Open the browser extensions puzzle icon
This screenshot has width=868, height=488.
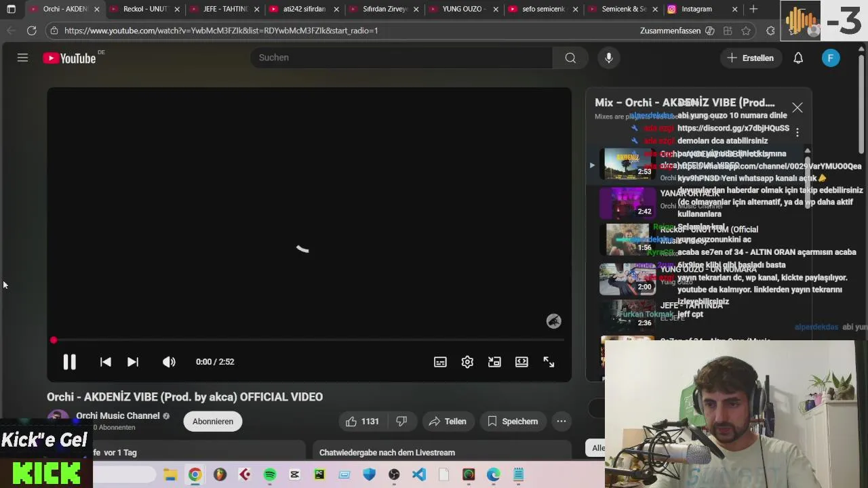pyautogui.click(x=770, y=30)
